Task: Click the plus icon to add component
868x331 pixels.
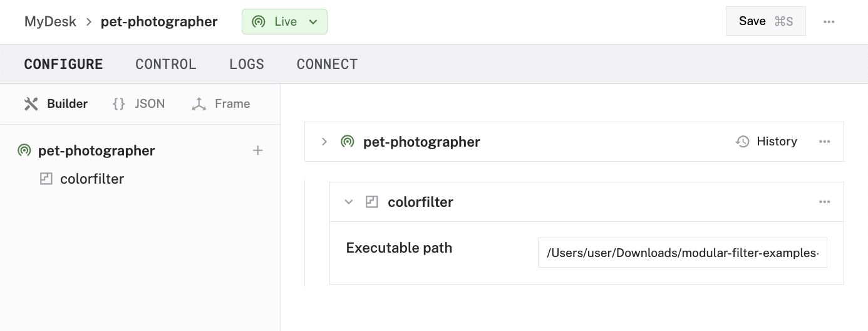Action: tap(257, 150)
